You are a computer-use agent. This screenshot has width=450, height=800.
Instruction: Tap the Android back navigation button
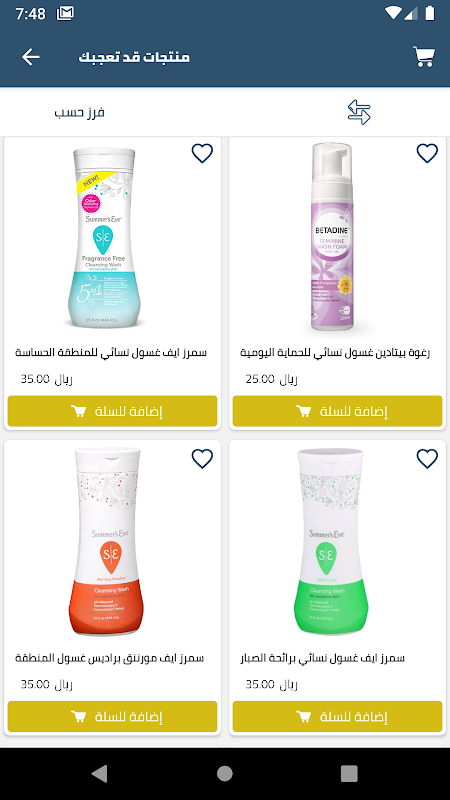(99, 773)
